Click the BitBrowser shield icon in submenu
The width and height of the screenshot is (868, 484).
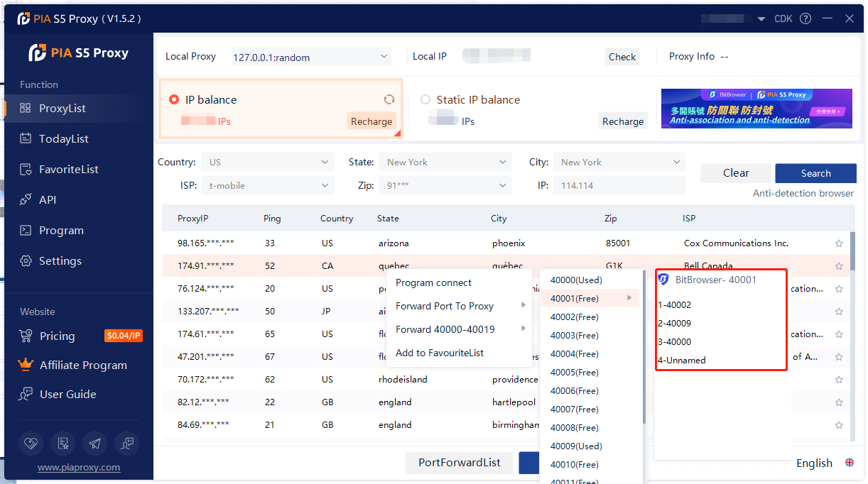(x=663, y=280)
